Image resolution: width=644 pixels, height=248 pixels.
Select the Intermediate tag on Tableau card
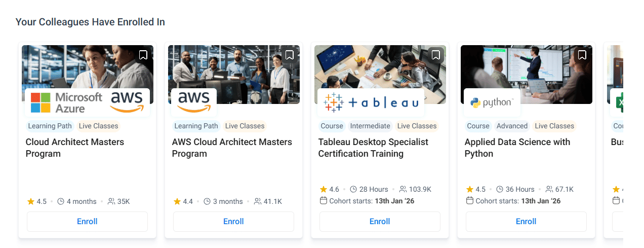(x=370, y=126)
